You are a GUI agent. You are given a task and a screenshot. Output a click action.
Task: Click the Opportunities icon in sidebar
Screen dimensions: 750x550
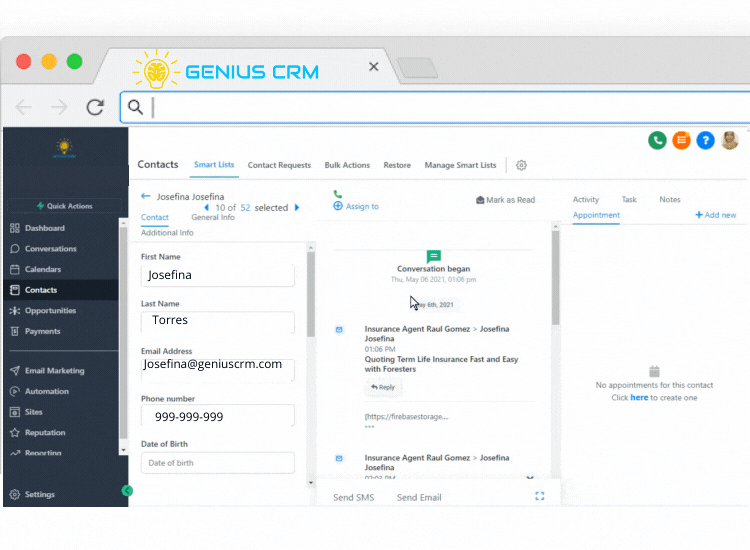[15, 310]
